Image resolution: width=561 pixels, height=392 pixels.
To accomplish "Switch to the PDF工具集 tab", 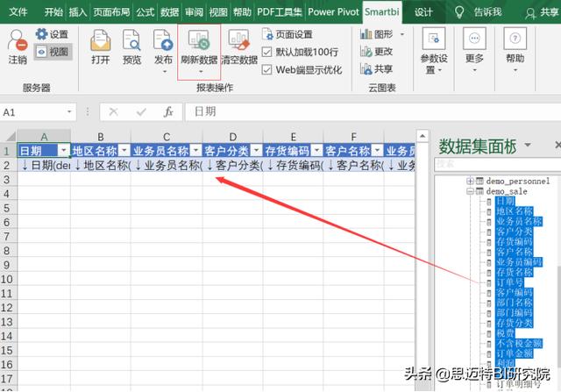I will 280,11.
